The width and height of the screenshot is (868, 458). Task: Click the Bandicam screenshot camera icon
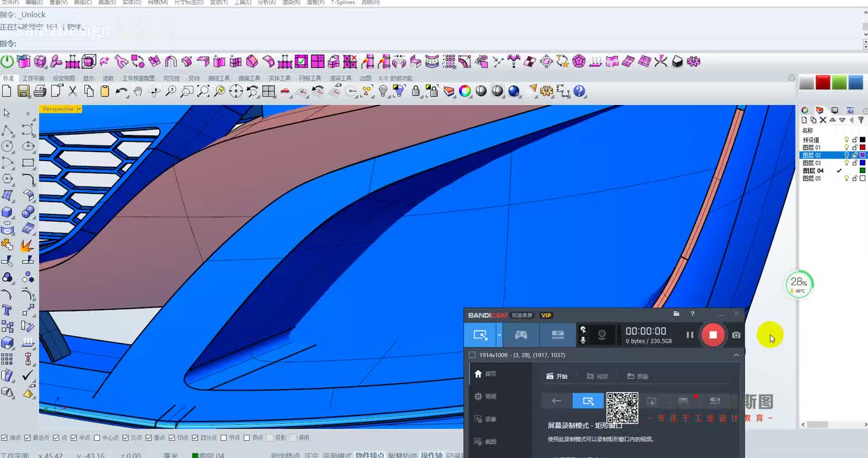click(736, 335)
